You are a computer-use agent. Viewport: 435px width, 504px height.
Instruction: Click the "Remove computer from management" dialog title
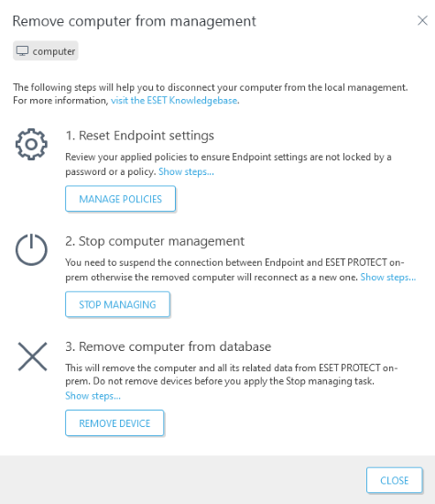click(135, 21)
